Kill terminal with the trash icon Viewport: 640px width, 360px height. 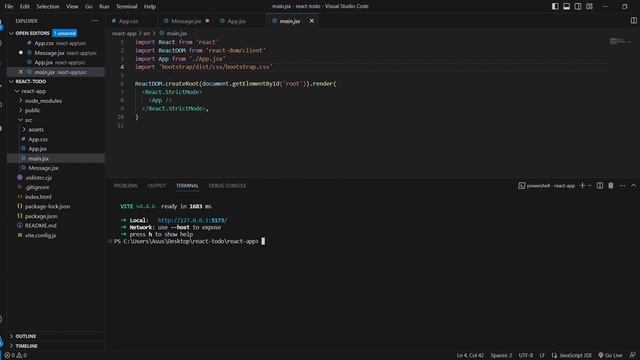click(611, 186)
